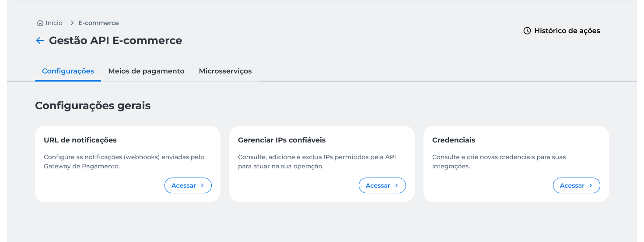644x242 pixels.
Task: Open the Início breadcrumb link
Action: pyautogui.click(x=54, y=23)
